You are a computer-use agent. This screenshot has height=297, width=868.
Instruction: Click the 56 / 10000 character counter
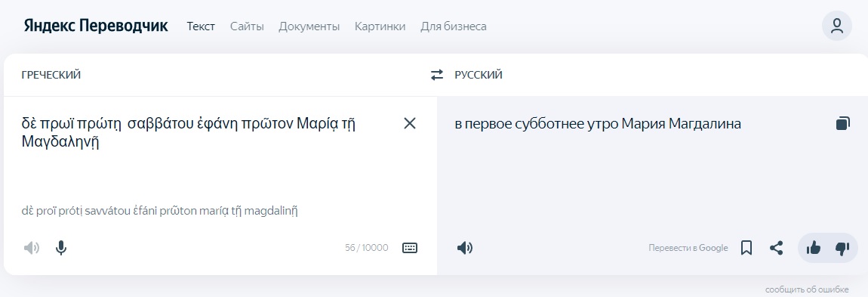(367, 248)
